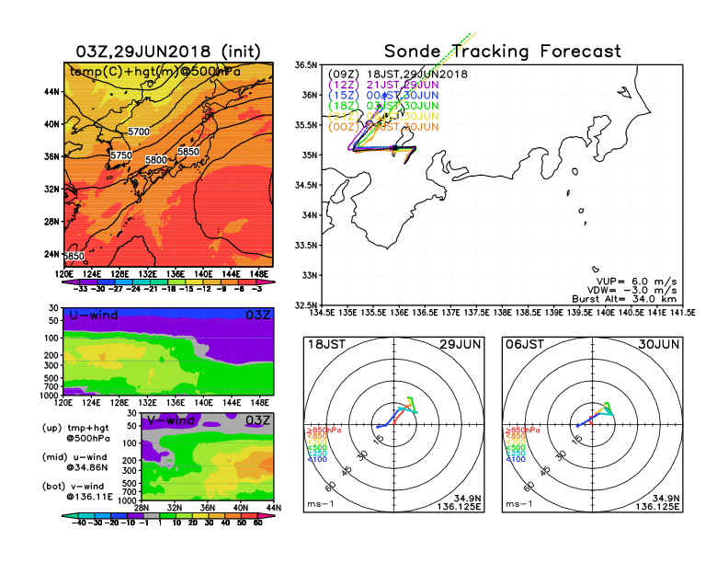Select the black 09Z legend entry
Viewport: 728px width, 563px height.
396,74
